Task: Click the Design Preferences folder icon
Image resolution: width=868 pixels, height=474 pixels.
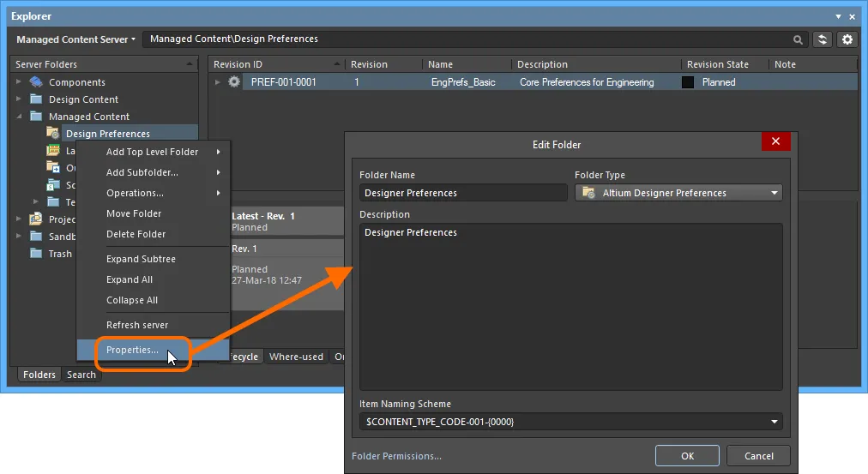Action: [53, 134]
